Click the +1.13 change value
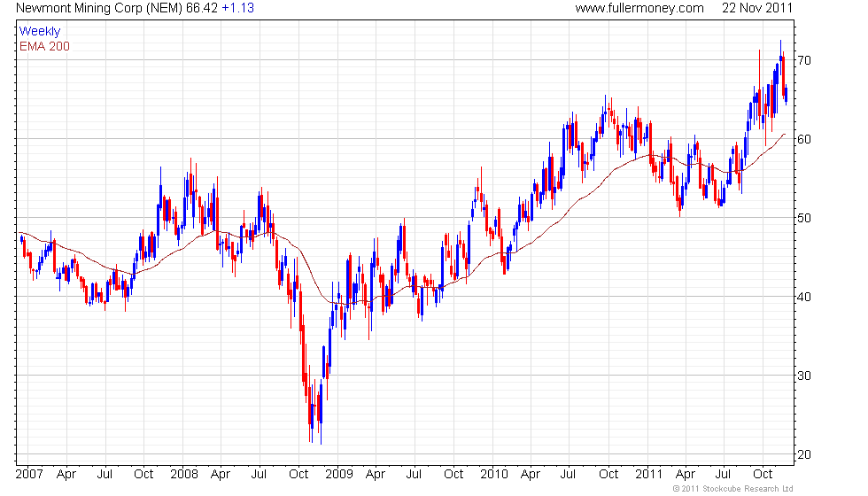 pos(238,8)
